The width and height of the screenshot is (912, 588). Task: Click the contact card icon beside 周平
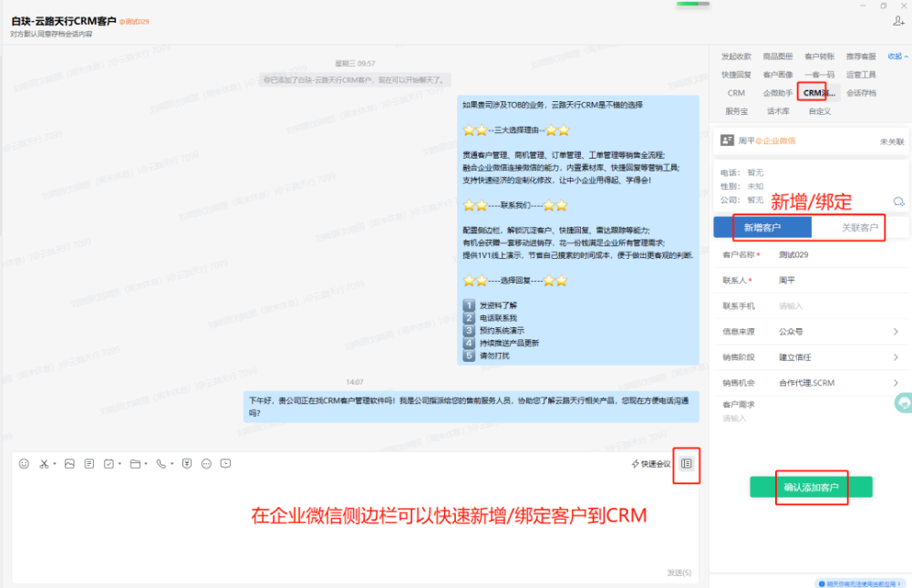pos(727,140)
